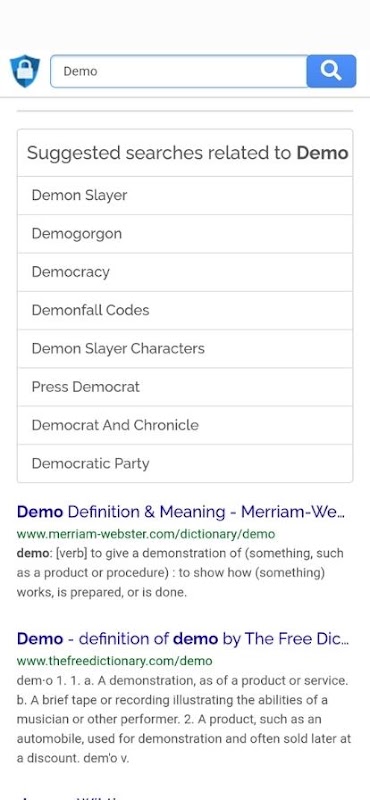This screenshot has height=800, width=370.
Task: Open Democrat And Chronicle suggestion
Action: click(185, 425)
